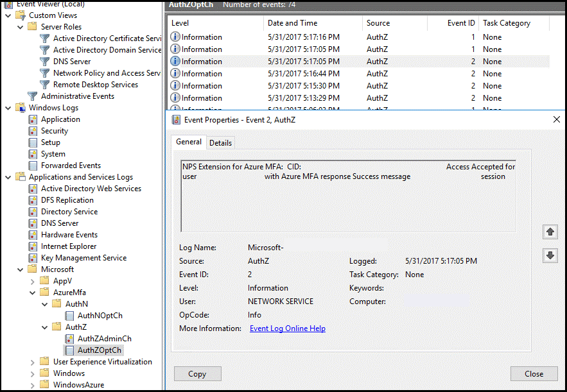
Task: Switch to the Details tab
Action: coord(220,142)
